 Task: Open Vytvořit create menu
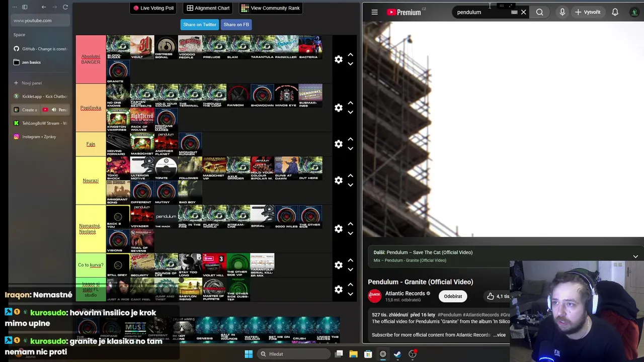pyautogui.click(x=588, y=12)
